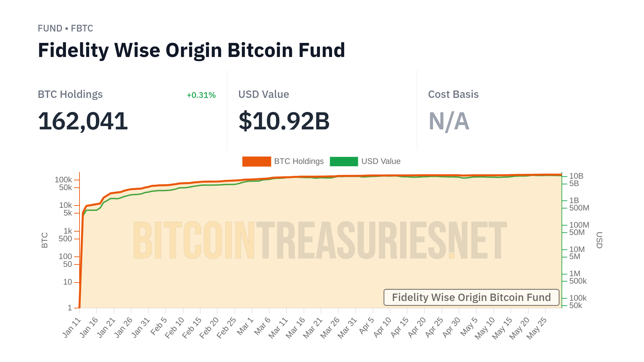Click the Fidelity Wise Origin Bitcoin Fund chart label
The width and height of the screenshot is (644, 362).
(471, 297)
